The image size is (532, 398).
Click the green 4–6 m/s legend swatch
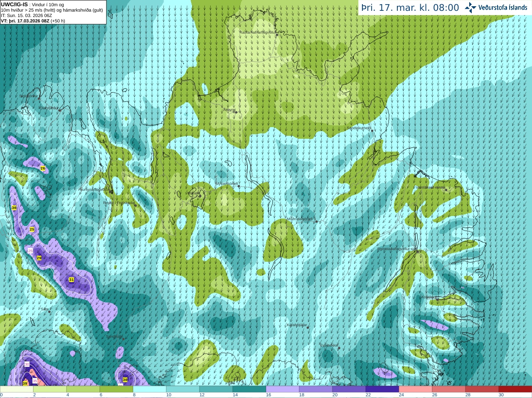click(x=83, y=389)
